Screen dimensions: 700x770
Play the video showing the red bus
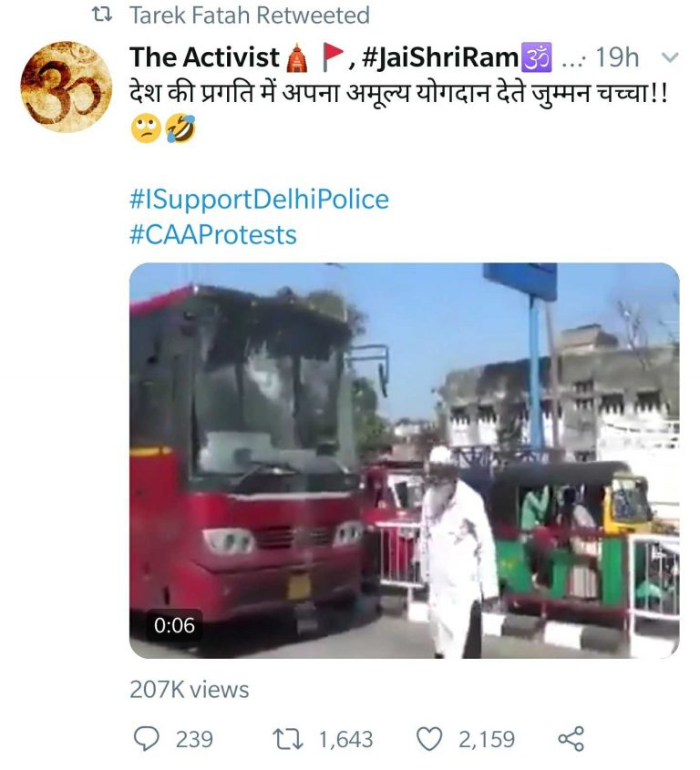(x=405, y=460)
